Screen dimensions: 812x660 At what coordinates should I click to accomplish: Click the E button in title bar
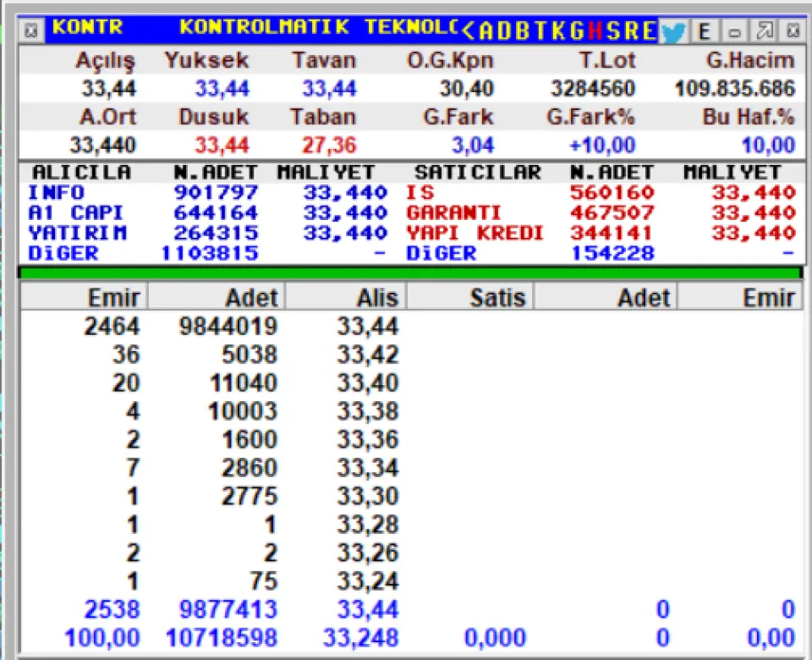click(705, 31)
